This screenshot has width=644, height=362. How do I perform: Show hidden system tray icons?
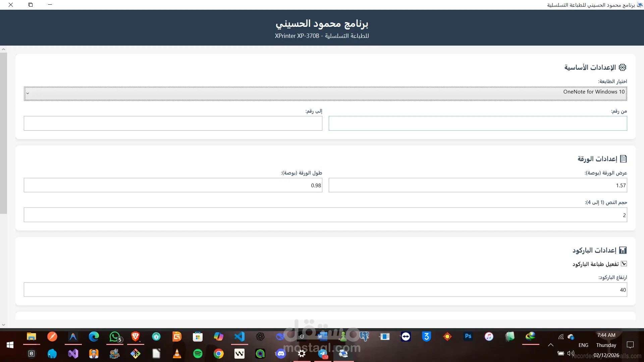coord(550,345)
